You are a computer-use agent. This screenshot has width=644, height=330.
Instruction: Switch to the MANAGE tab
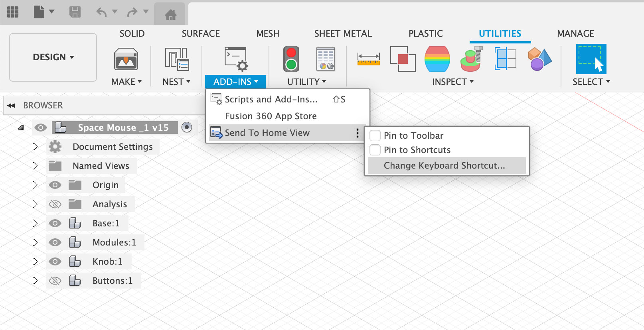pos(575,33)
